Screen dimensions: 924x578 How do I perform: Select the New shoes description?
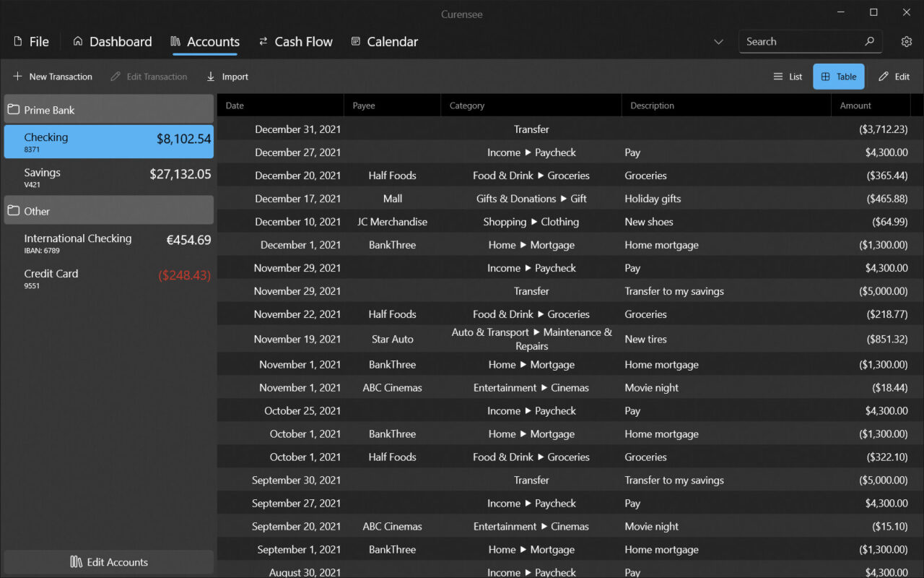tap(649, 222)
